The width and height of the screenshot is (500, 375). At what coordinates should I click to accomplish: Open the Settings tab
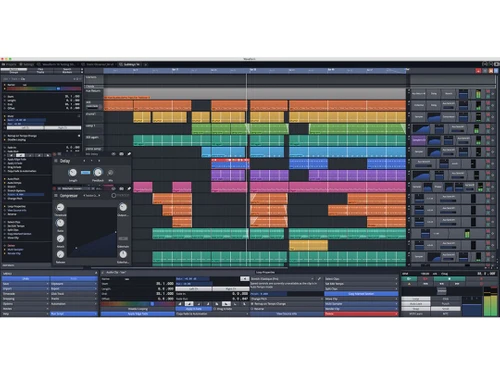[27, 64]
